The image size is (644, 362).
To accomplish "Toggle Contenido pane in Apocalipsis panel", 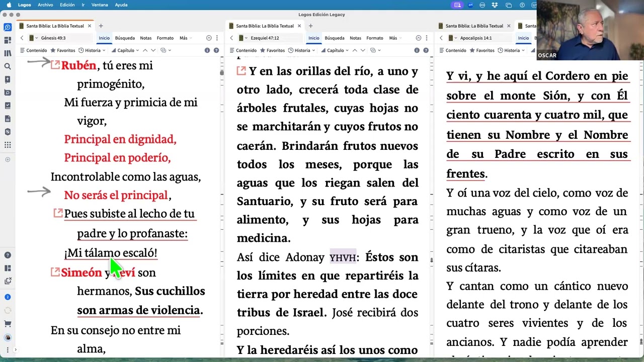I will 453,50.
